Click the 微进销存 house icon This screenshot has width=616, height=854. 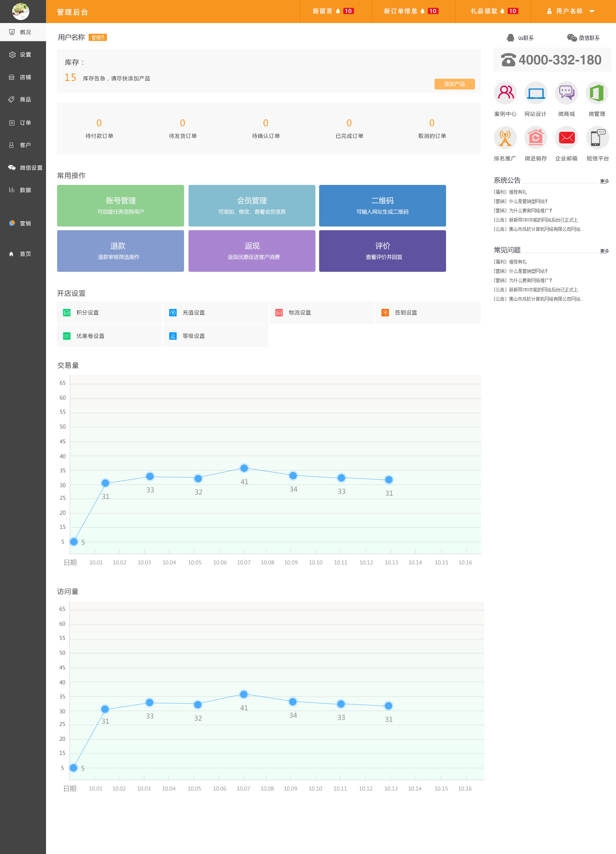[x=535, y=138]
